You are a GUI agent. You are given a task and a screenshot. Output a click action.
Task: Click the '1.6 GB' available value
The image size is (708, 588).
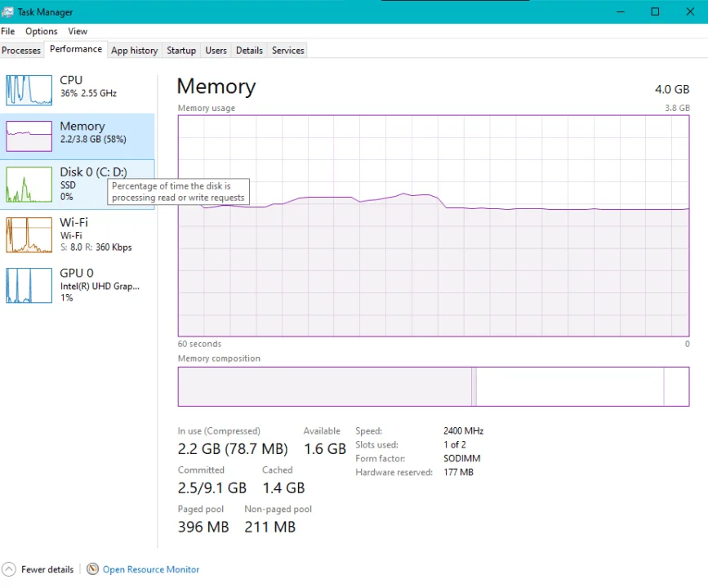pyautogui.click(x=325, y=449)
